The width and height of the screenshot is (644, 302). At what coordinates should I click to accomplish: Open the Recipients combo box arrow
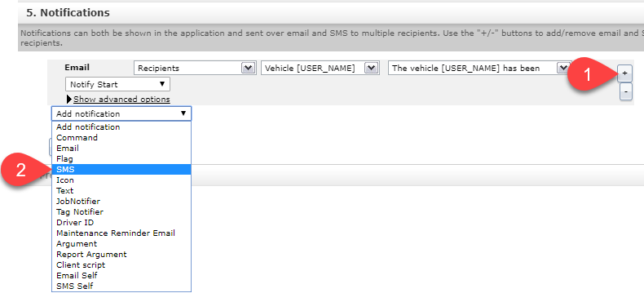coord(248,69)
